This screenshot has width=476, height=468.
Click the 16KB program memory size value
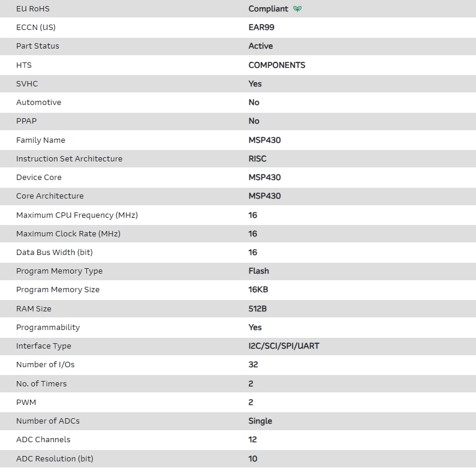pyautogui.click(x=258, y=290)
